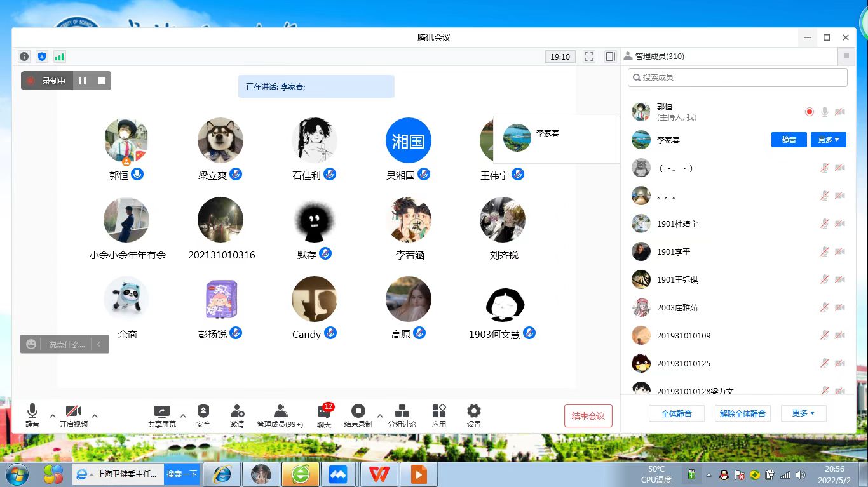The image size is (868, 487).
Task: Open the Apps (应用) icon
Action: click(438, 415)
